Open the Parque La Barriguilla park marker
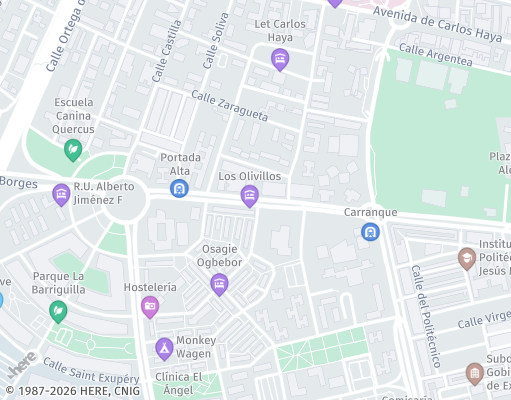Image resolution: width=511 pixels, height=400 pixels. click(x=58, y=312)
